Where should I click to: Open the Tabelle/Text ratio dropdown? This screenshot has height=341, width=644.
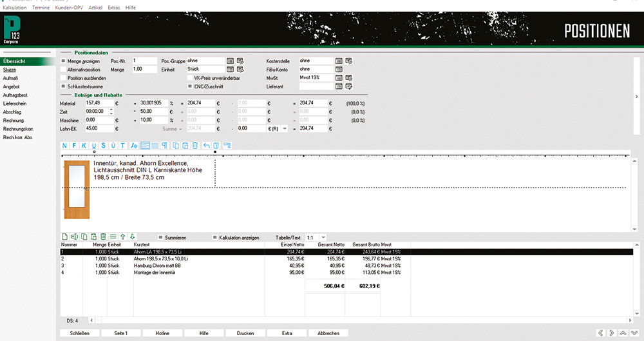[323, 238]
